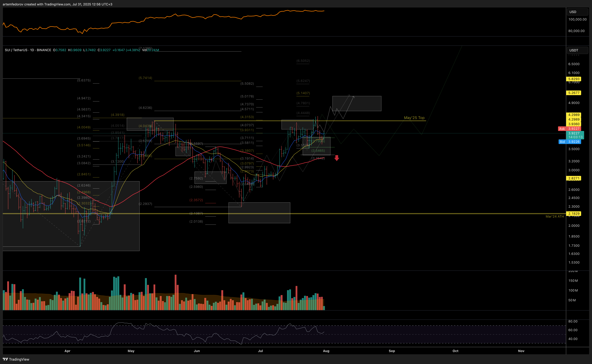The image size is (592, 364).
Task: Click the 5.2677 yellow price tag
Action: pyautogui.click(x=573, y=93)
